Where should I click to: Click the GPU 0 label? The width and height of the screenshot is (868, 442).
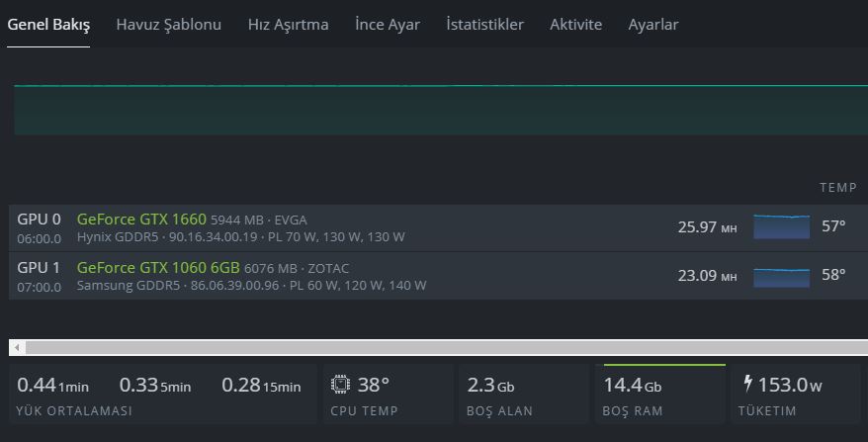point(39,220)
